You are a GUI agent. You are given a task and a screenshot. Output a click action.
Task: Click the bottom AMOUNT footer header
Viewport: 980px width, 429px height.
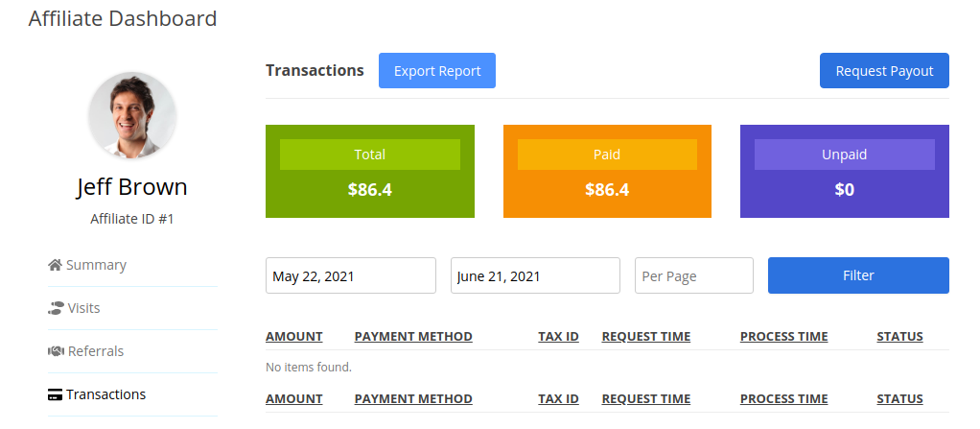[x=293, y=399]
